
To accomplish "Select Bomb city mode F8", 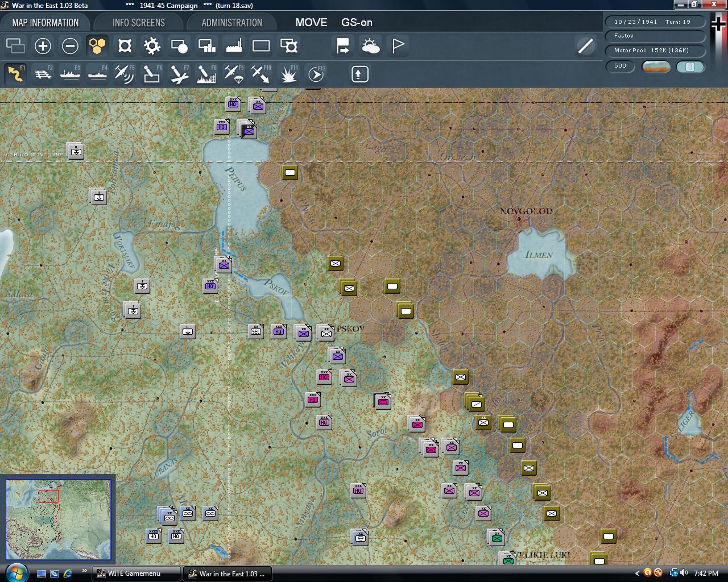I will point(206,74).
